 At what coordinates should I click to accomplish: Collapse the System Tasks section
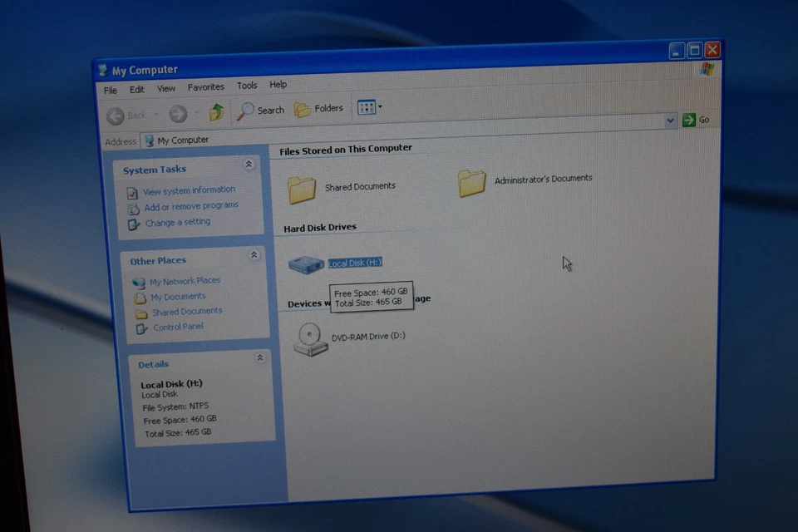[x=249, y=164]
